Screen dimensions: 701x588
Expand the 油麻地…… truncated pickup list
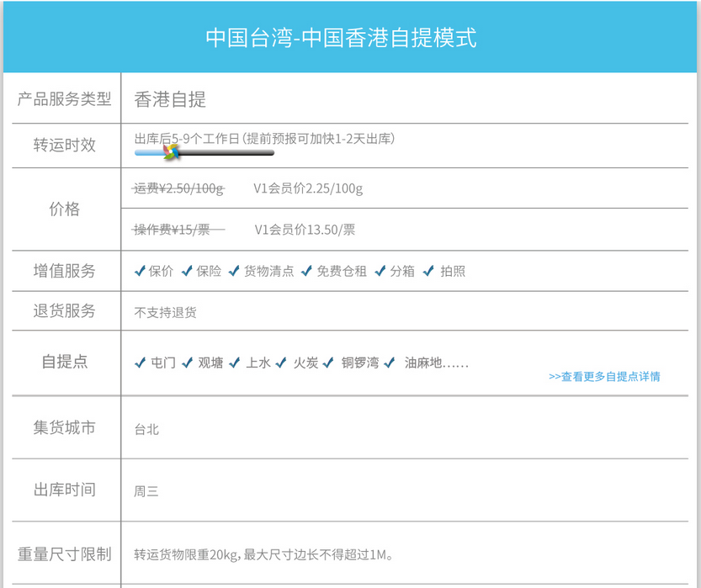click(436, 363)
